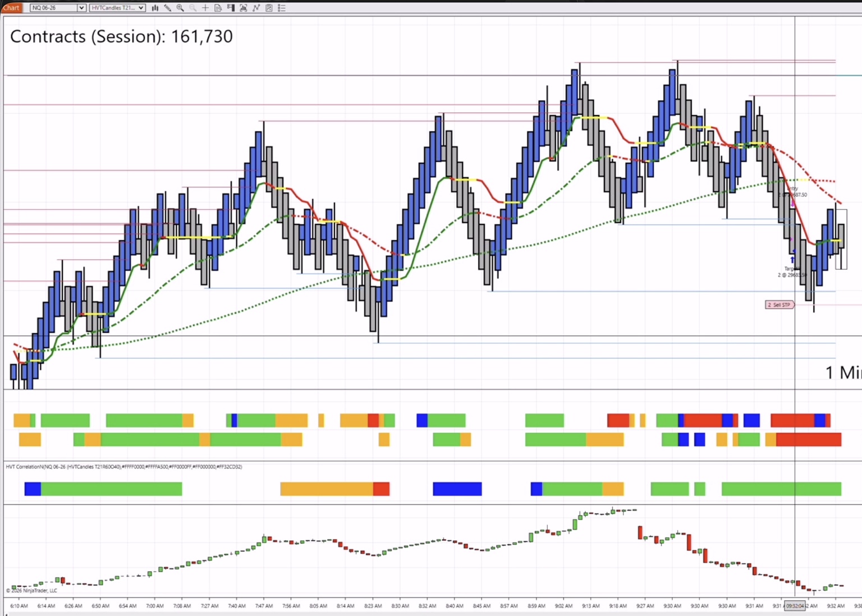Click the 8:05 AM time axis label

coord(318,606)
